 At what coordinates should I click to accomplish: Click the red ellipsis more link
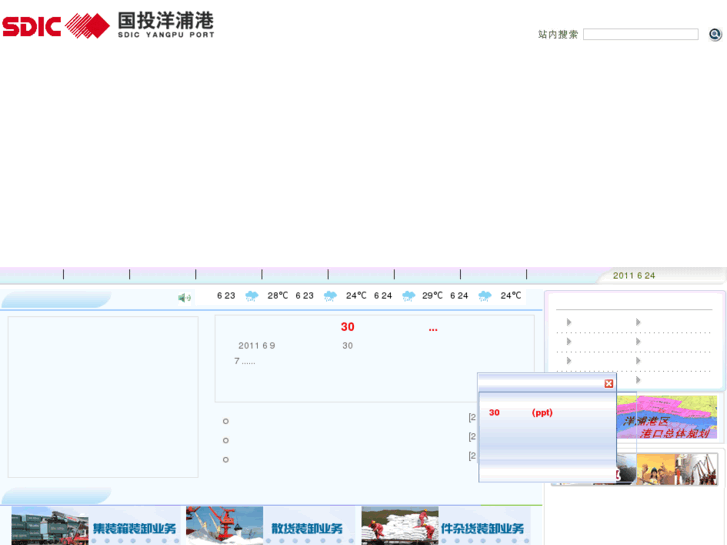tap(433, 329)
